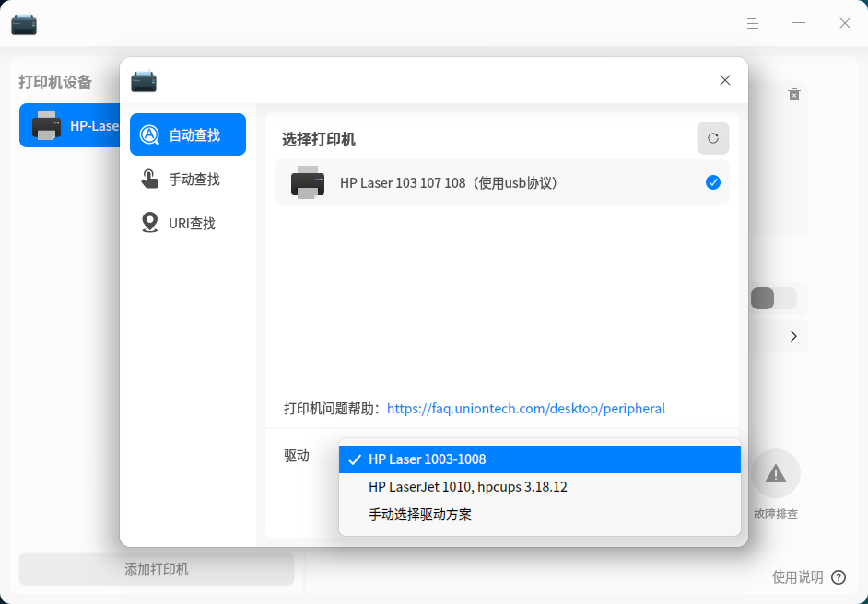Open 使用说明 help icon in main window

click(839, 577)
